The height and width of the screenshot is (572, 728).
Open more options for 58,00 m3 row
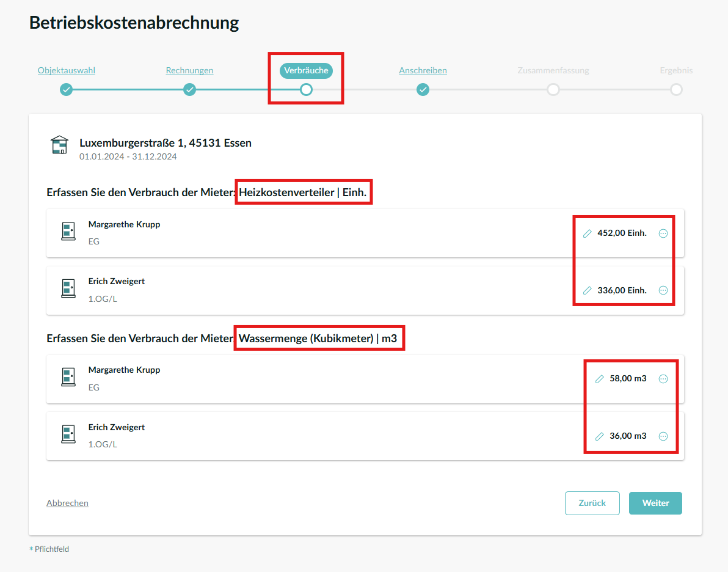[x=663, y=379]
